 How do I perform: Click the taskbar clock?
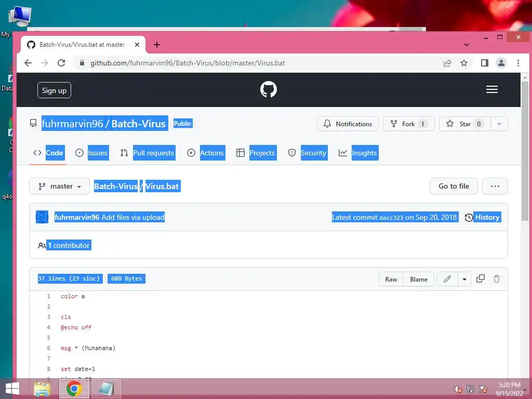point(509,389)
